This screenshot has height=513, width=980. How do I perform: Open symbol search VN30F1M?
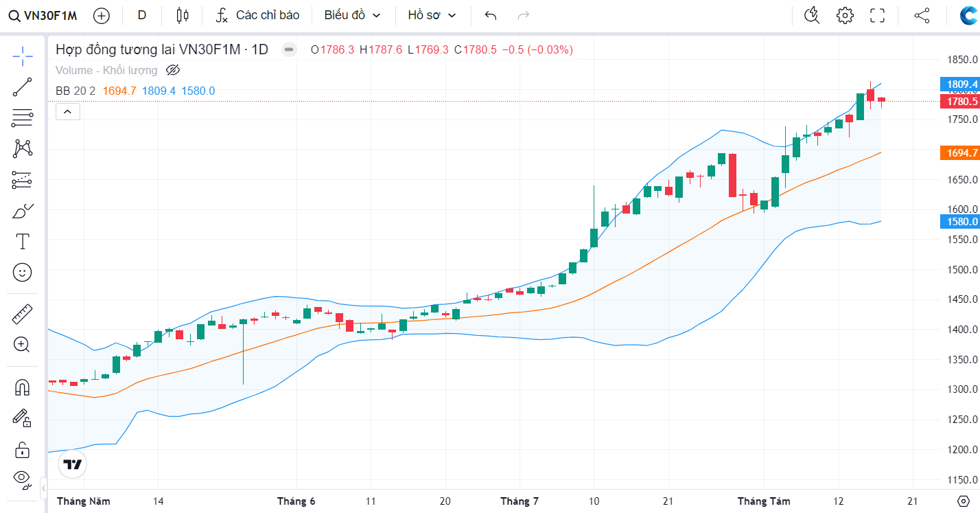pos(43,15)
